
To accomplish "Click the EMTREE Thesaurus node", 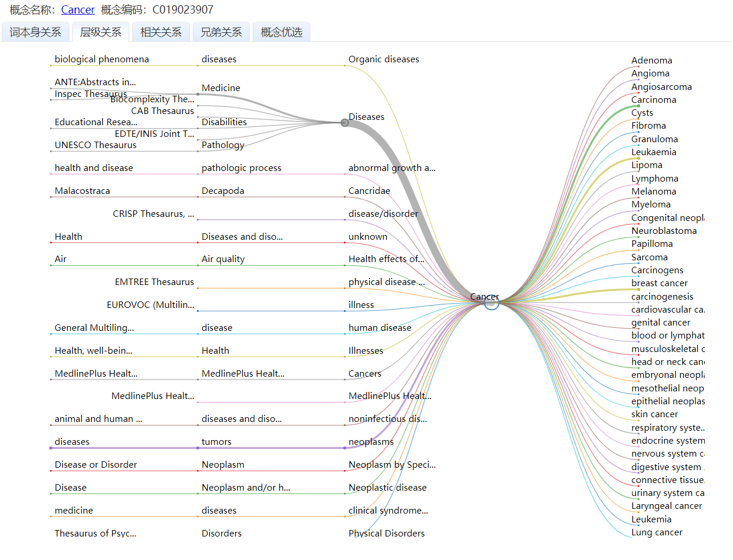I will point(154,282).
